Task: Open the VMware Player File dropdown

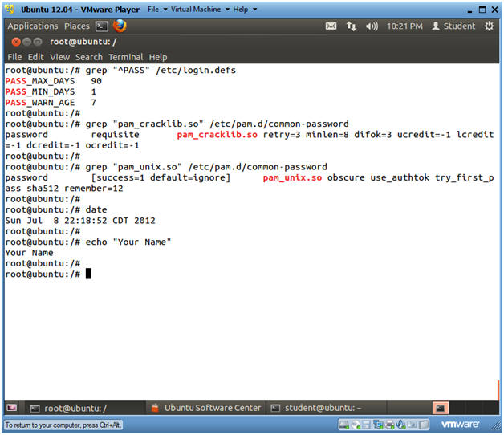Action: tap(157, 10)
